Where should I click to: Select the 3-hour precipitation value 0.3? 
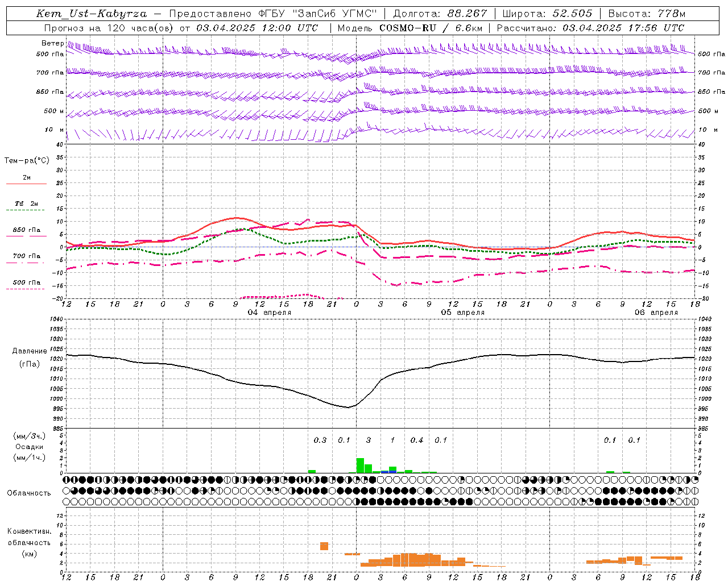tap(320, 440)
